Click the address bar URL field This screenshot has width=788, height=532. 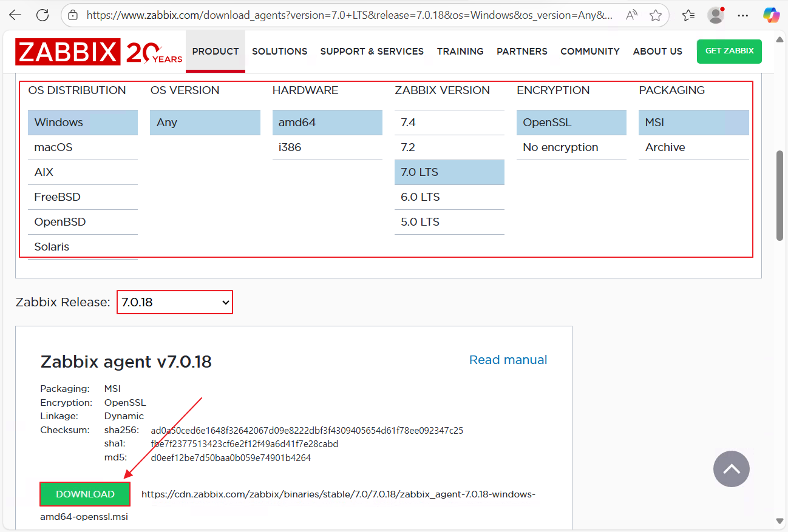click(349, 15)
